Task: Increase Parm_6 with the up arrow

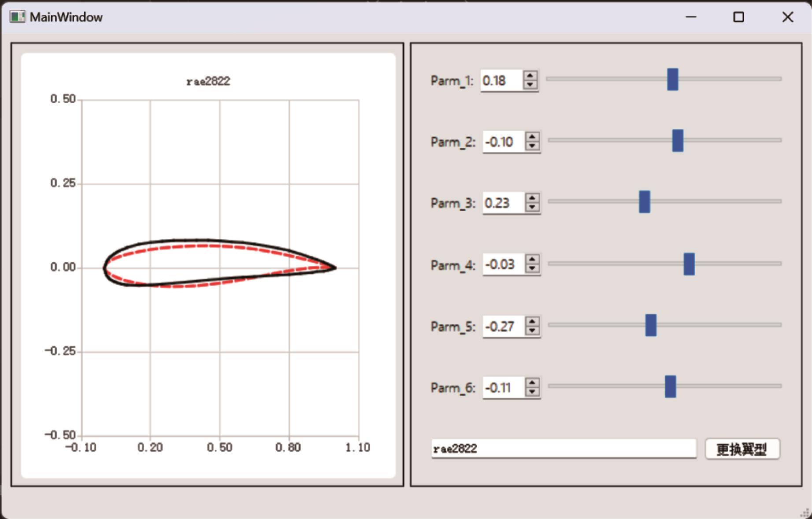Action: (x=533, y=383)
